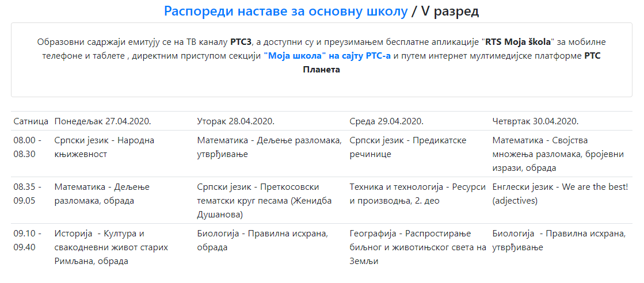Select the "Уторак 28.04.2020." column header

235,121
